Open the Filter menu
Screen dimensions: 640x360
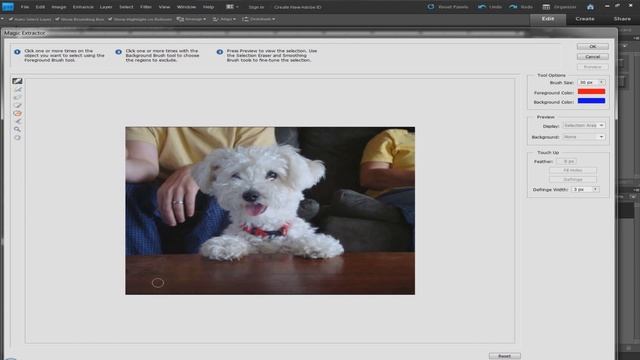click(146, 7)
